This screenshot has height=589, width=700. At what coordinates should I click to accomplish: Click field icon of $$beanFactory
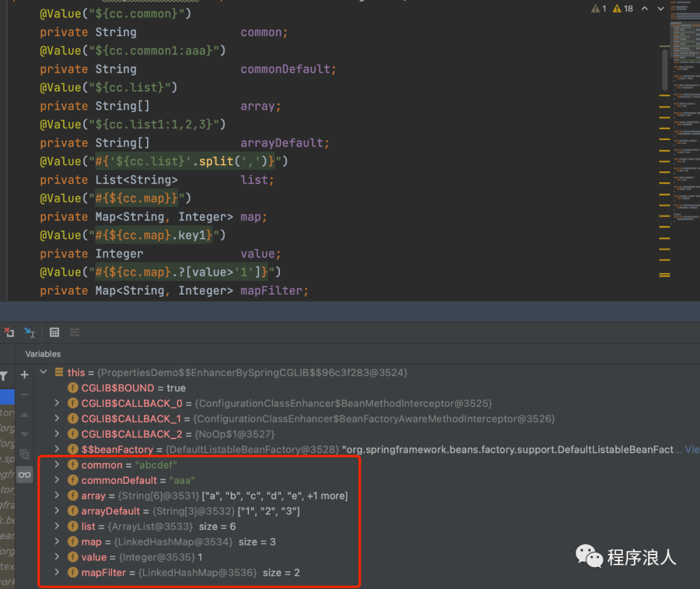(x=73, y=449)
